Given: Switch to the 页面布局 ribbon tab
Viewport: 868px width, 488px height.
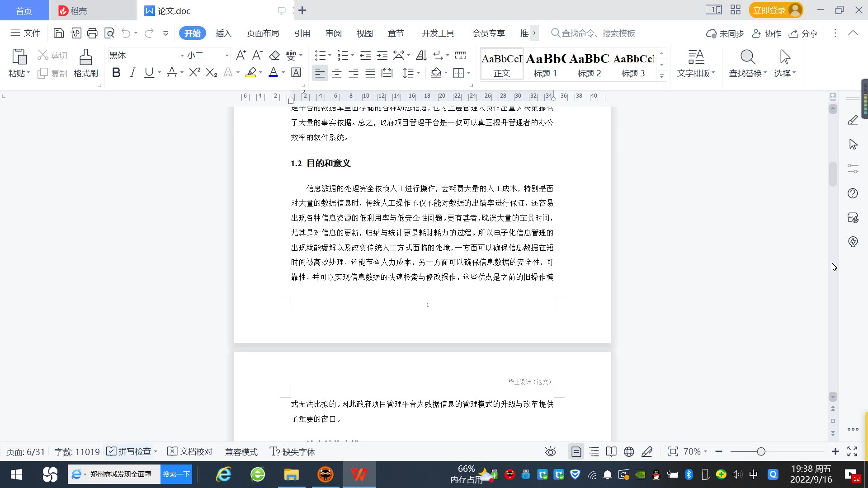Looking at the screenshot, I should point(263,33).
